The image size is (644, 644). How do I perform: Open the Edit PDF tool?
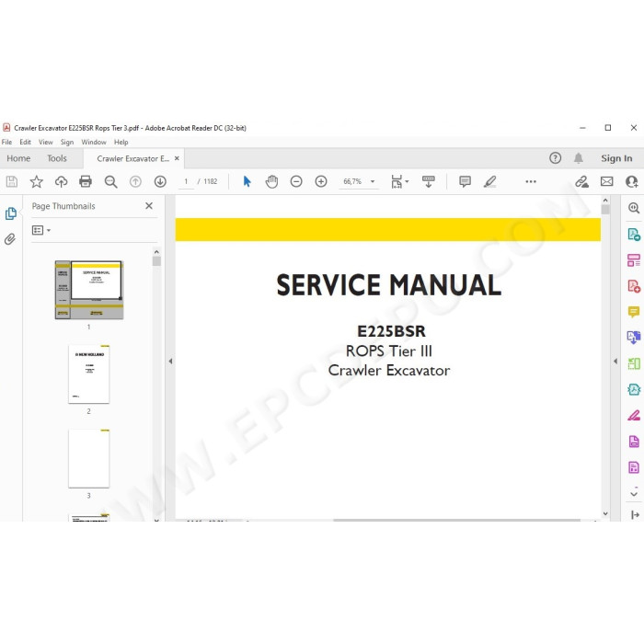[x=634, y=260]
